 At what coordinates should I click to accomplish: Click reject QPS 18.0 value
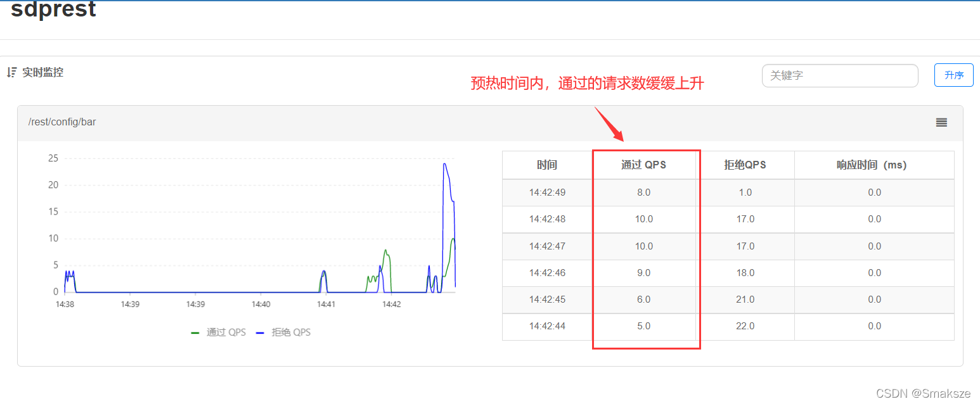click(745, 273)
